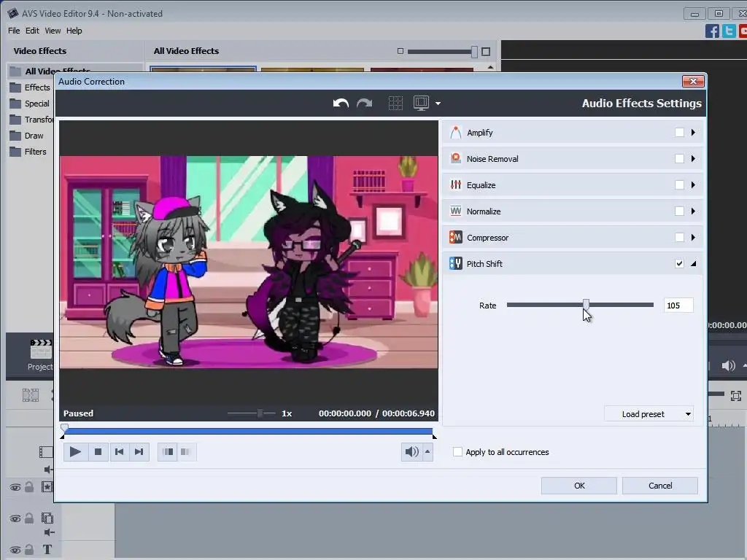The height and width of the screenshot is (560, 747).
Task: Toggle the lock on the text track
Action: pyautogui.click(x=29, y=550)
